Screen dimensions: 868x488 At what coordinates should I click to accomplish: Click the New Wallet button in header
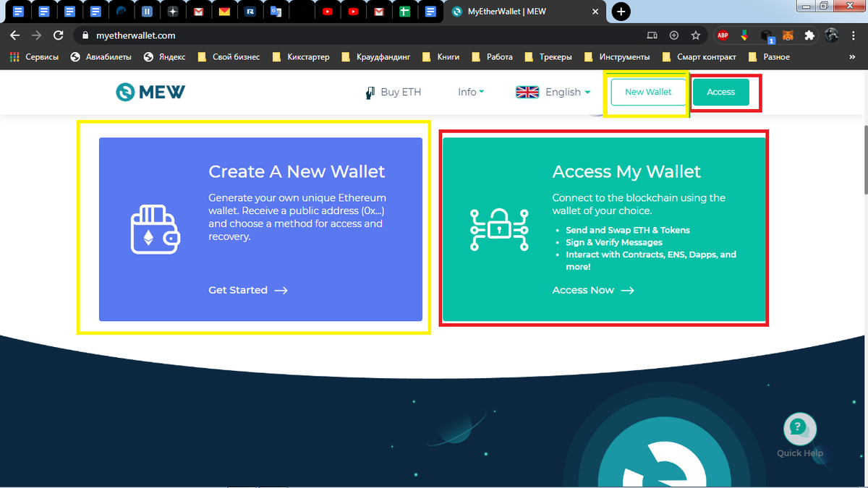tap(648, 92)
